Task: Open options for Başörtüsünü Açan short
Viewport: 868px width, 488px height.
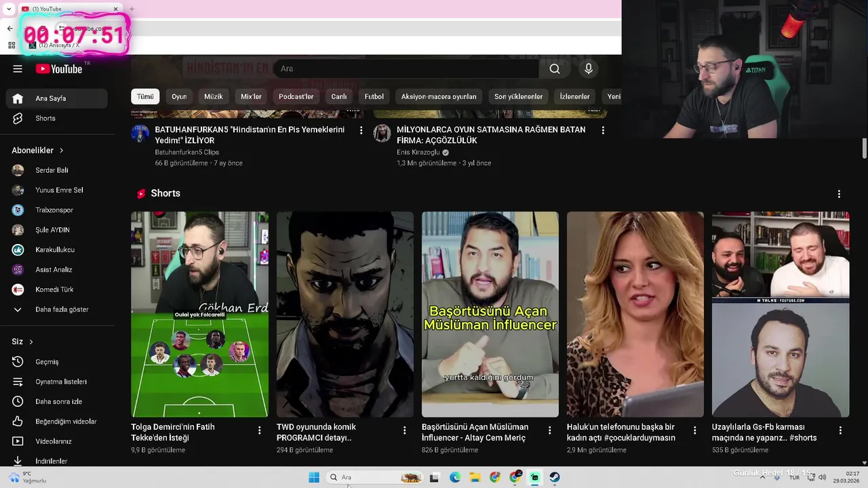Action: coord(549,430)
